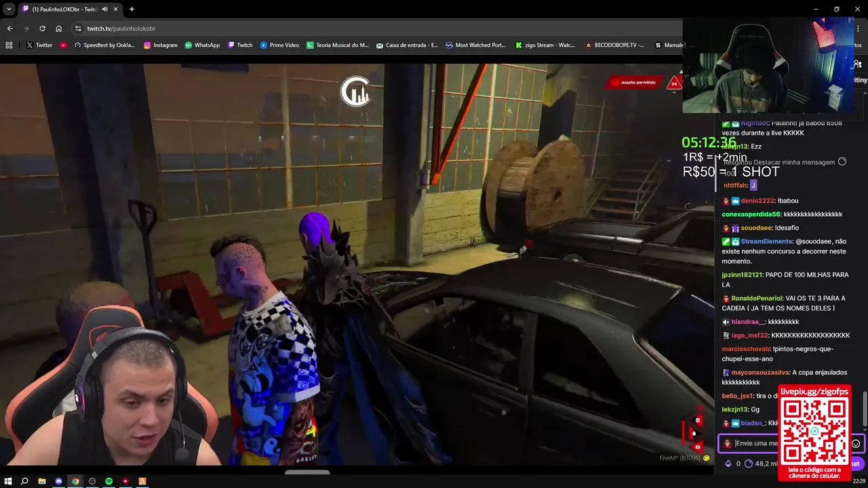Open the YouTube bookmark icon
Image resolution: width=868 pixels, height=488 pixels.
[63, 45]
